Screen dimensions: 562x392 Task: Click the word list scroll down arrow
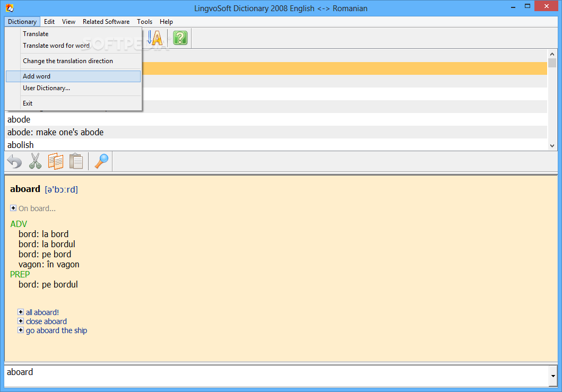[552, 146]
